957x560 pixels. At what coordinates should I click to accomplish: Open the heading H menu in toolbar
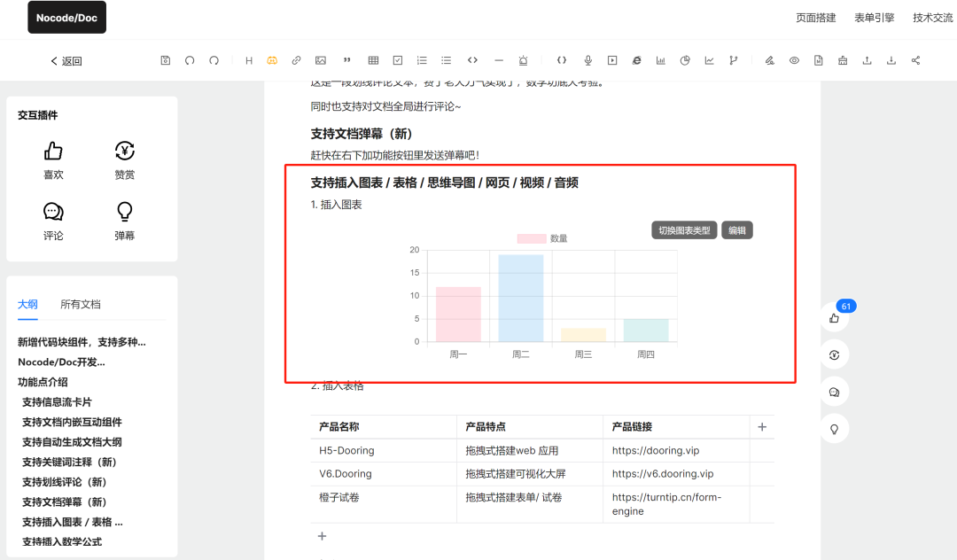point(249,60)
